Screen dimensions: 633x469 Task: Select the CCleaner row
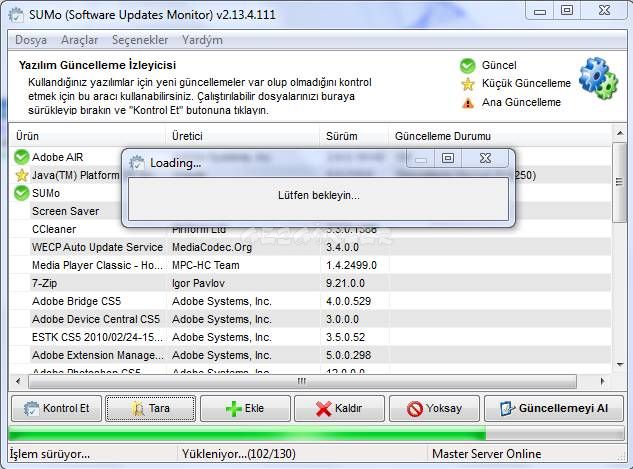click(310, 229)
